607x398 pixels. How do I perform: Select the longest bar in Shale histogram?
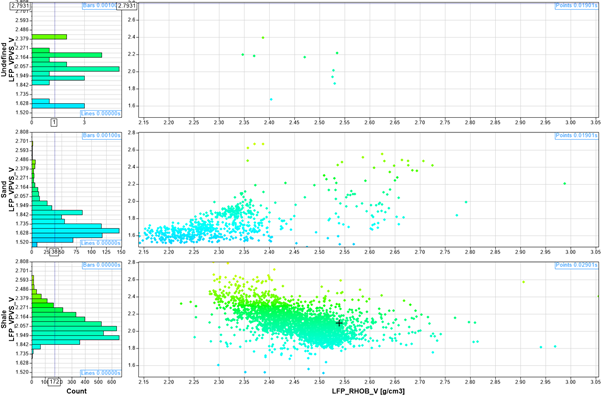point(75,338)
